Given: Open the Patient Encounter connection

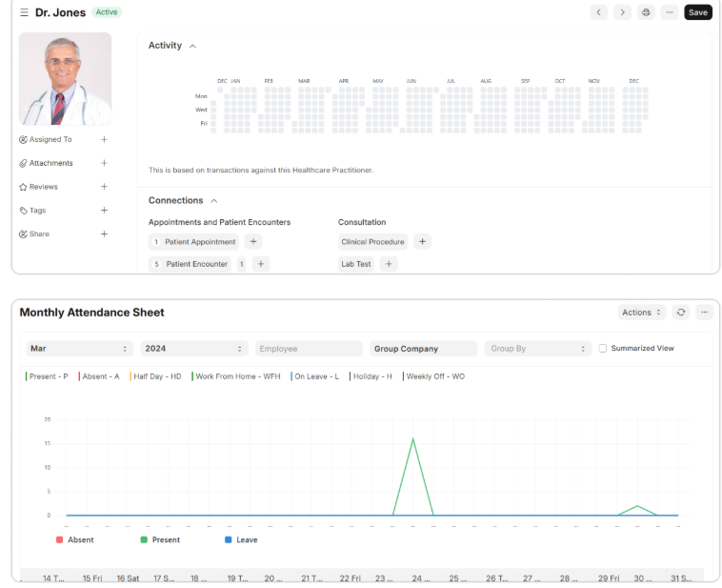Looking at the screenshot, I should 191,264.
